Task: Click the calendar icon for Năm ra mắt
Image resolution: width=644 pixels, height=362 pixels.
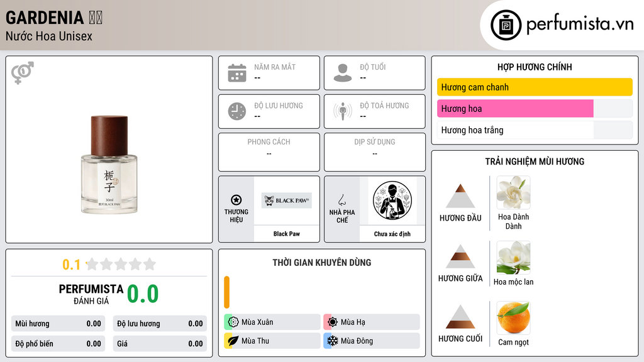Action: (x=237, y=73)
